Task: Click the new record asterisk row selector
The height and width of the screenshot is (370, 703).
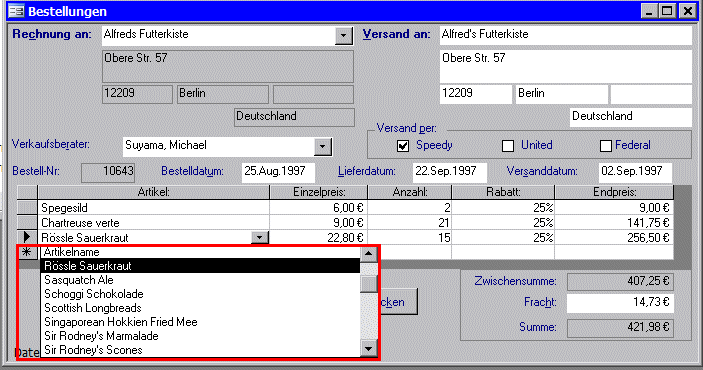Action: (x=27, y=252)
